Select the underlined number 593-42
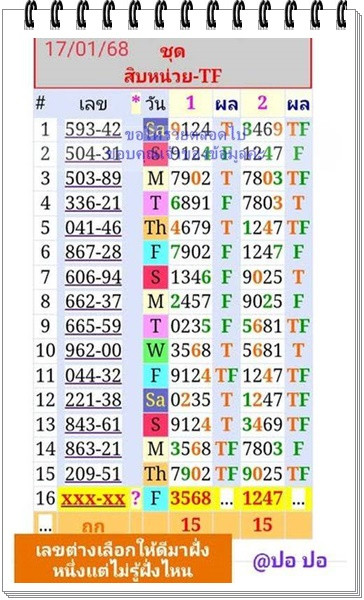364x600 pixels. (93, 130)
